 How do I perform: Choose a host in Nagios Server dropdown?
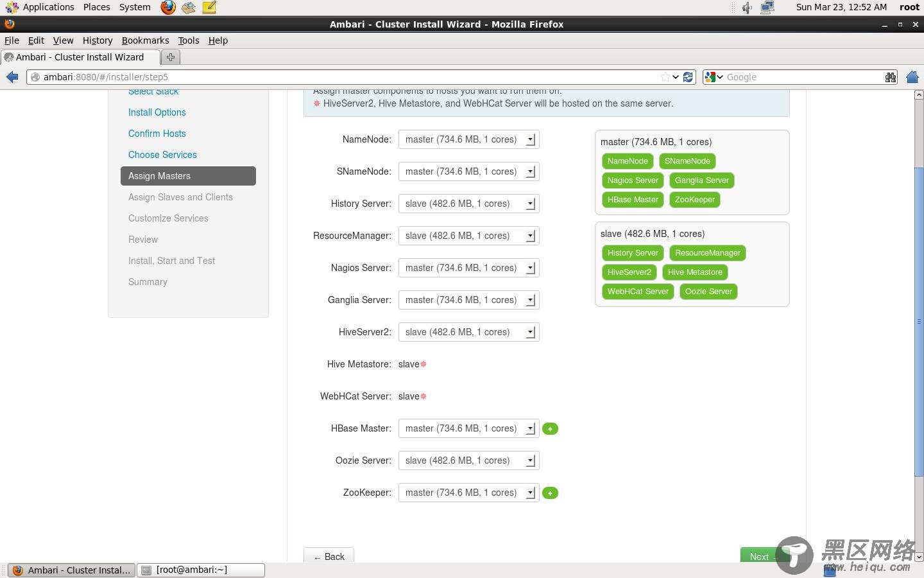coord(468,268)
